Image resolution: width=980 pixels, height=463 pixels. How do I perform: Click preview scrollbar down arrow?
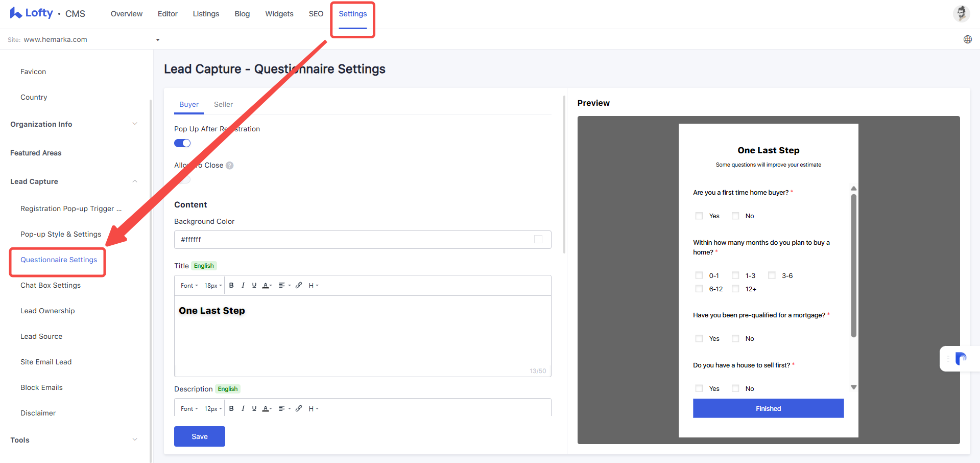[x=853, y=387]
